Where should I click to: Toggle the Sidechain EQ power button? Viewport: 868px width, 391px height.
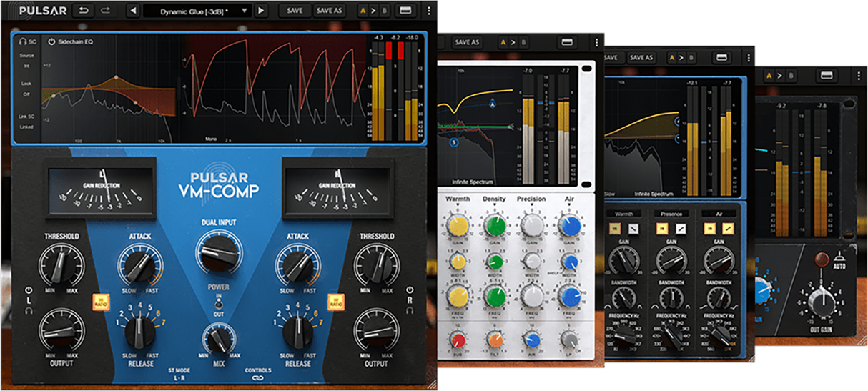[51, 41]
